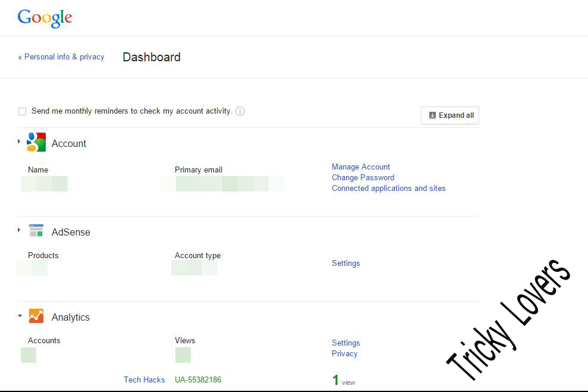Viewport: 588px width, 392px height.
Task: Click the UA-55382186 property ID
Action: (198, 380)
